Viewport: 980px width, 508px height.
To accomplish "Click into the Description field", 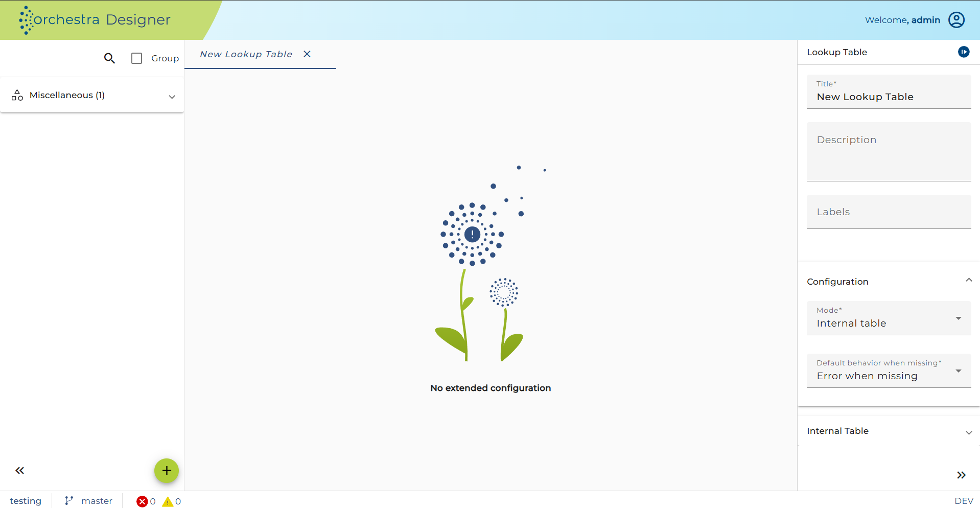I will (889, 152).
